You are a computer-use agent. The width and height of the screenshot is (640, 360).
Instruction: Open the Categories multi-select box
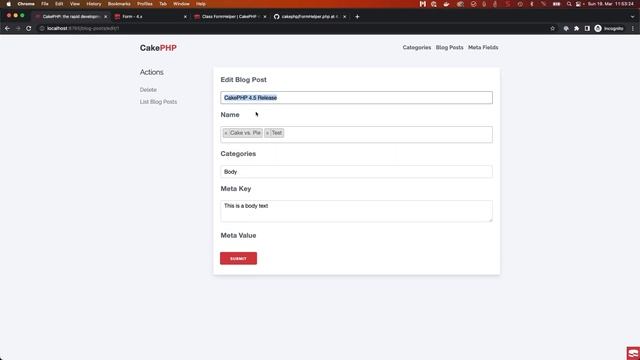point(356,134)
